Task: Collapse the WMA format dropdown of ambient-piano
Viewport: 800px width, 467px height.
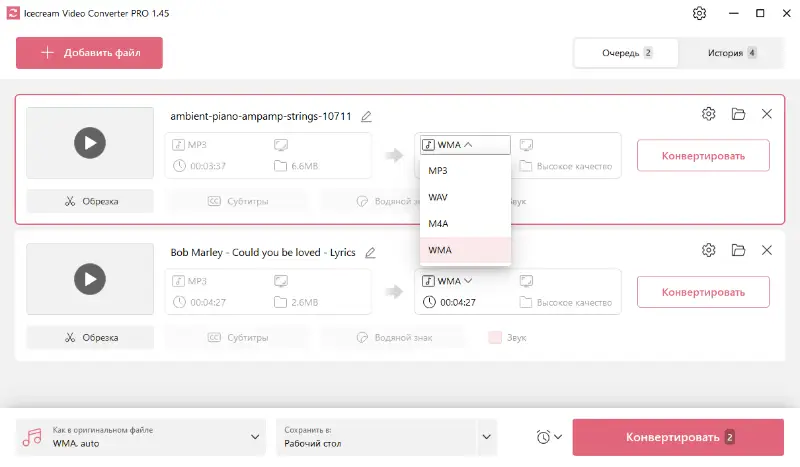Action: pyautogui.click(x=465, y=145)
